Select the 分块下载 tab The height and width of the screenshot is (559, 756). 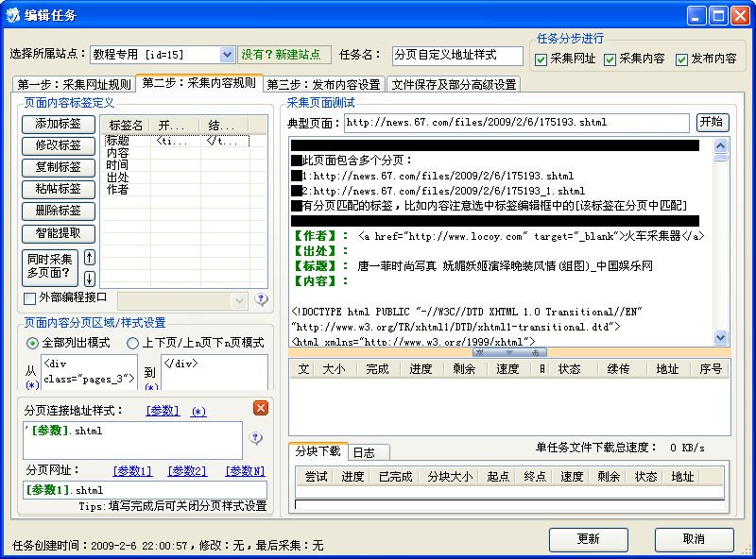click(318, 451)
